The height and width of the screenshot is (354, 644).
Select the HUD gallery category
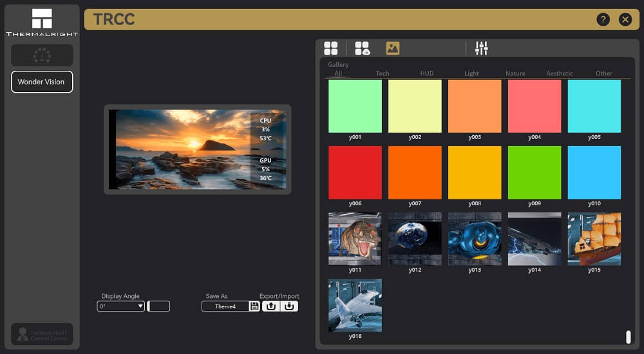coord(427,73)
